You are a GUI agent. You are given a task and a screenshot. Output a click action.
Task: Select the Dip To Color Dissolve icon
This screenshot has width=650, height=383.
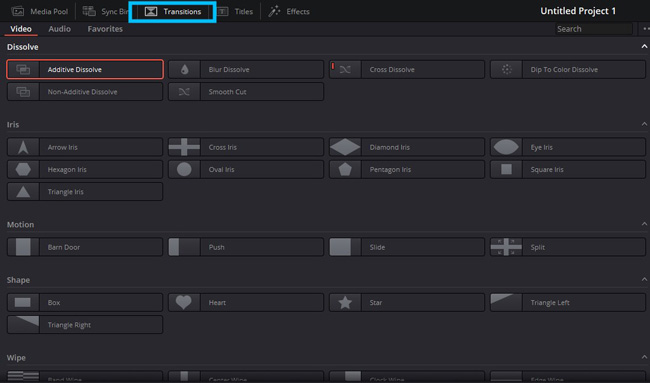pyautogui.click(x=506, y=70)
